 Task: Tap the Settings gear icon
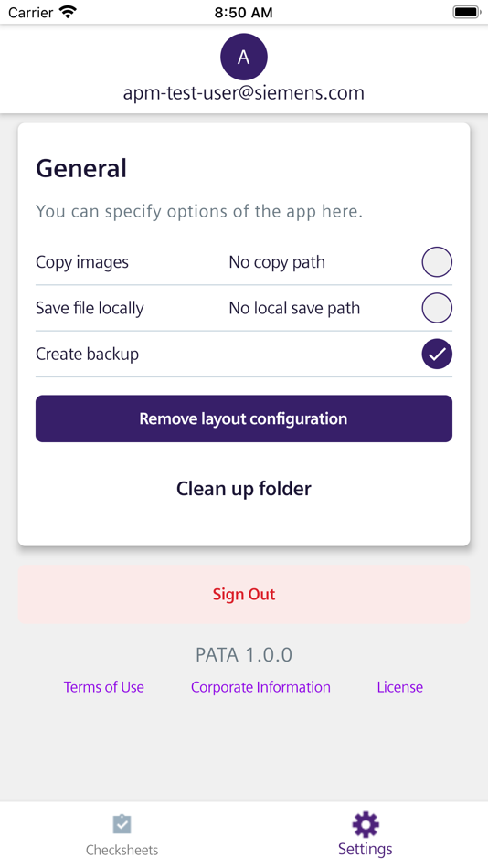(366, 825)
